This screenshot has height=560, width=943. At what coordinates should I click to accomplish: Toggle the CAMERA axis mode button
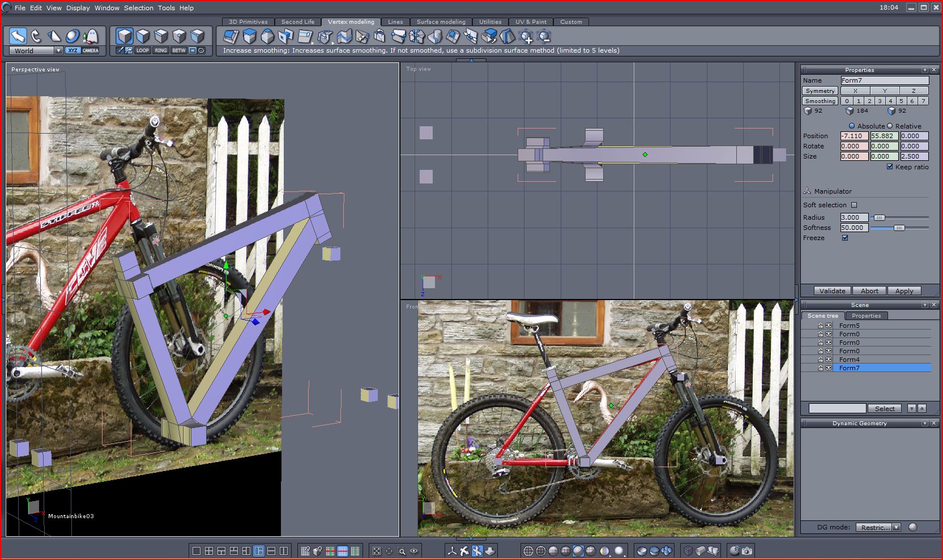pos(91,50)
